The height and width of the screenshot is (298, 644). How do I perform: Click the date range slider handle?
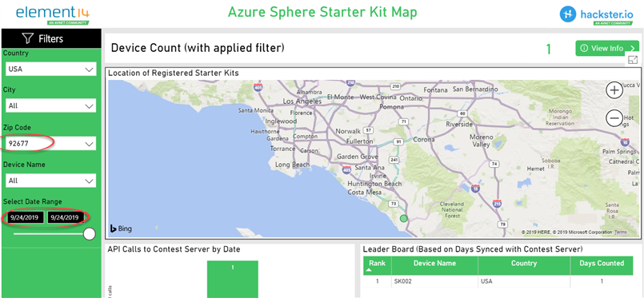(x=89, y=234)
